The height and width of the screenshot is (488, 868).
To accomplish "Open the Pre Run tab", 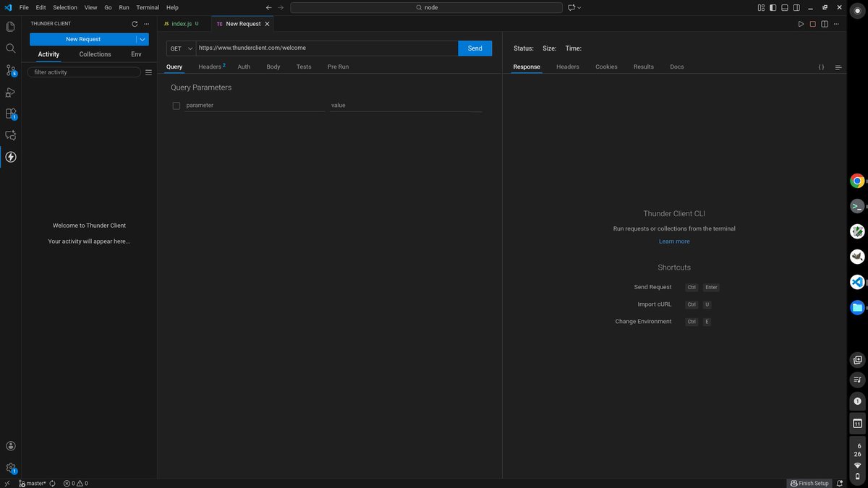I will point(338,67).
